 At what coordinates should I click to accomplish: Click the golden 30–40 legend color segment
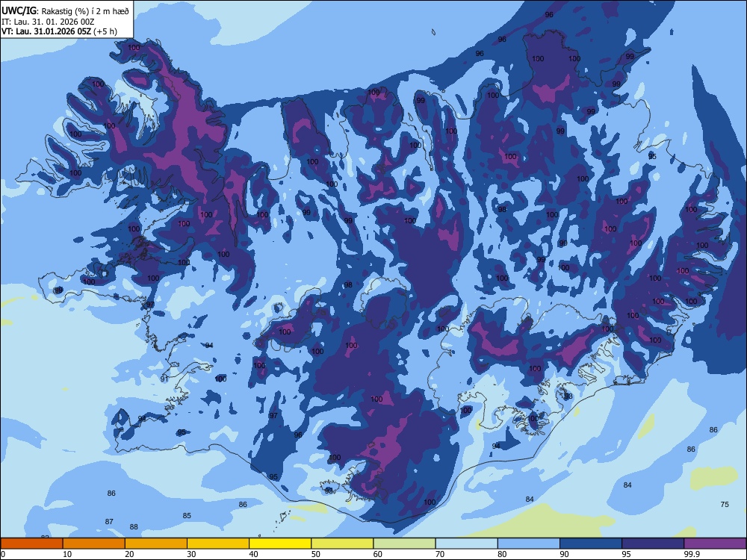tap(218, 544)
